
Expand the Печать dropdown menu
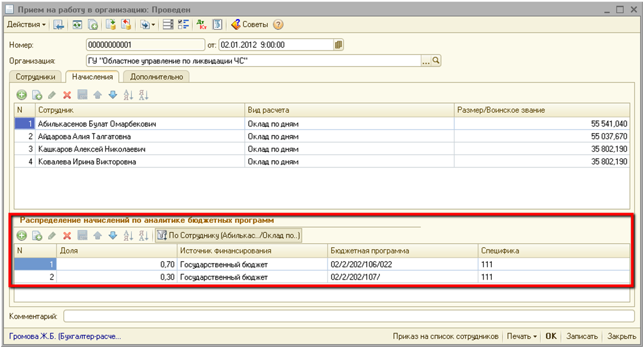522,336
